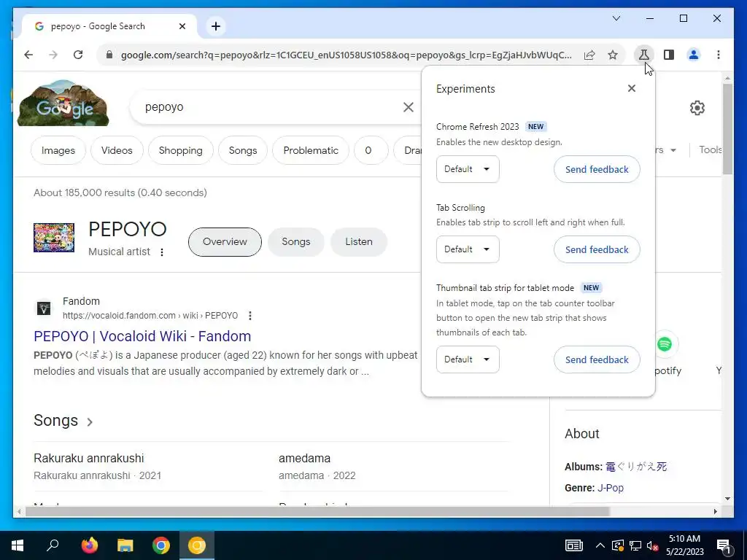The height and width of the screenshot is (560, 747).
Task: Open Google quick settings gear
Action: (x=697, y=108)
